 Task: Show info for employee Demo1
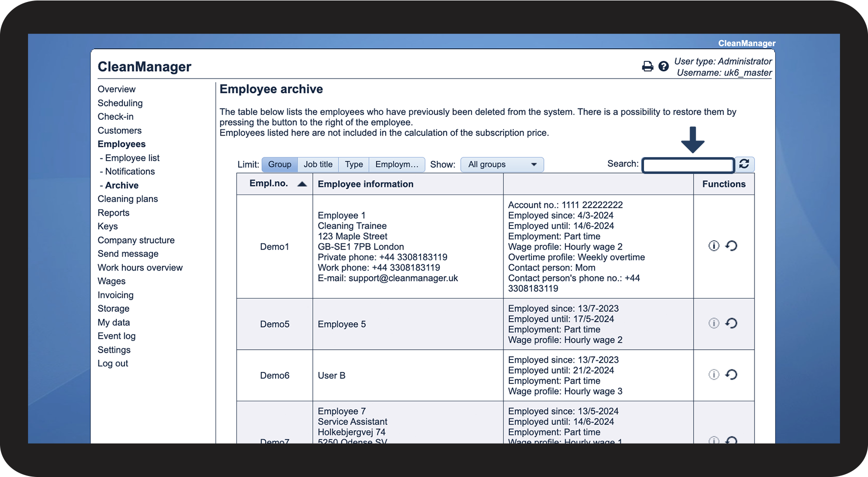tap(714, 246)
